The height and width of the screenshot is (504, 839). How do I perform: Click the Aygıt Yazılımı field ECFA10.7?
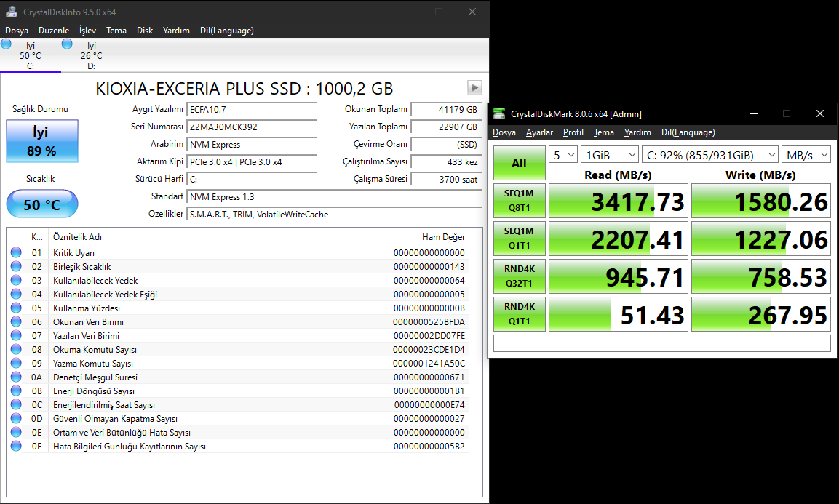tap(252, 110)
